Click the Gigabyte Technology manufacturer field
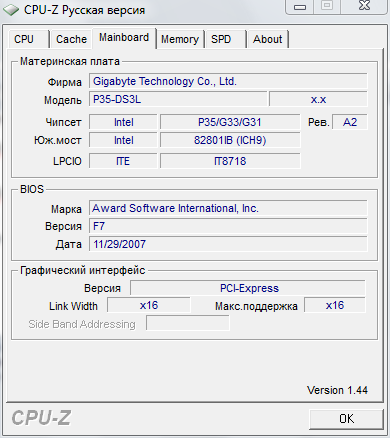The image size is (390, 438). click(x=228, y=81)
